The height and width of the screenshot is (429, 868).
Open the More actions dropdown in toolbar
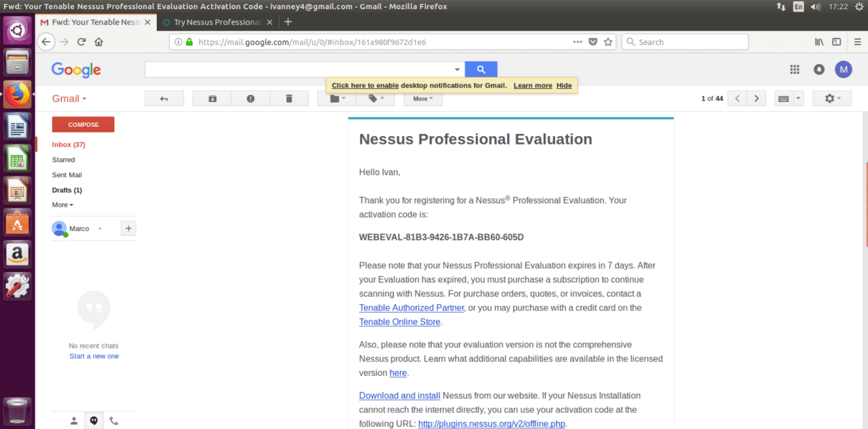(423, 98)
